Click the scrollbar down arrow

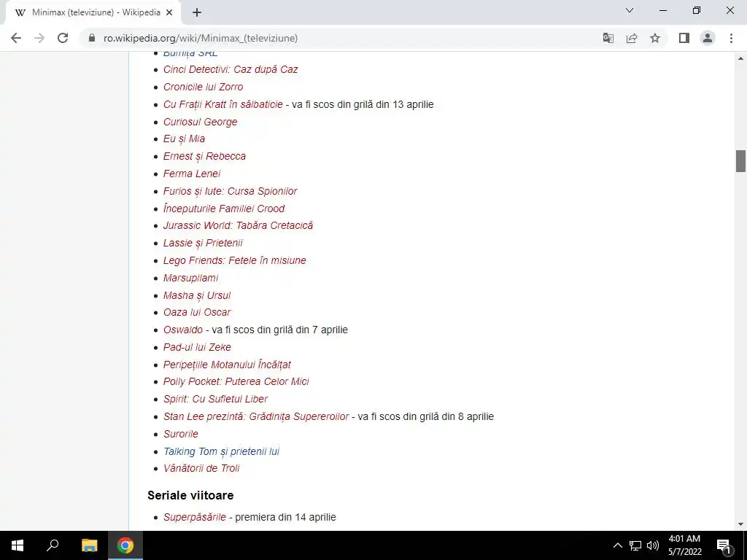[740, 524]
